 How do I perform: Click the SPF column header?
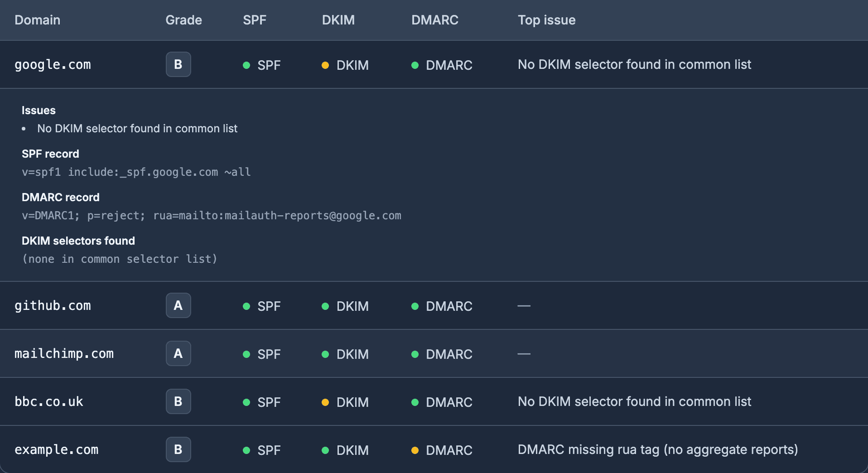(x=254, y=20)
